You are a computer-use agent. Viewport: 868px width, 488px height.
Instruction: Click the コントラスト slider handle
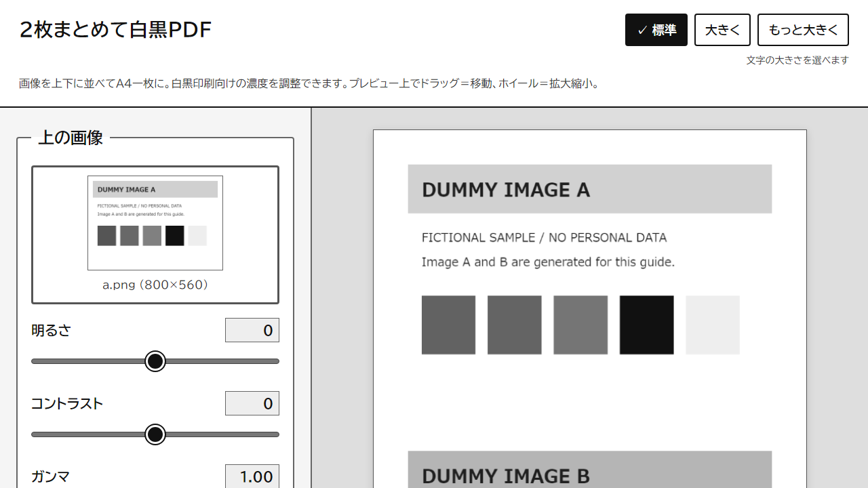tap(155, 434)
